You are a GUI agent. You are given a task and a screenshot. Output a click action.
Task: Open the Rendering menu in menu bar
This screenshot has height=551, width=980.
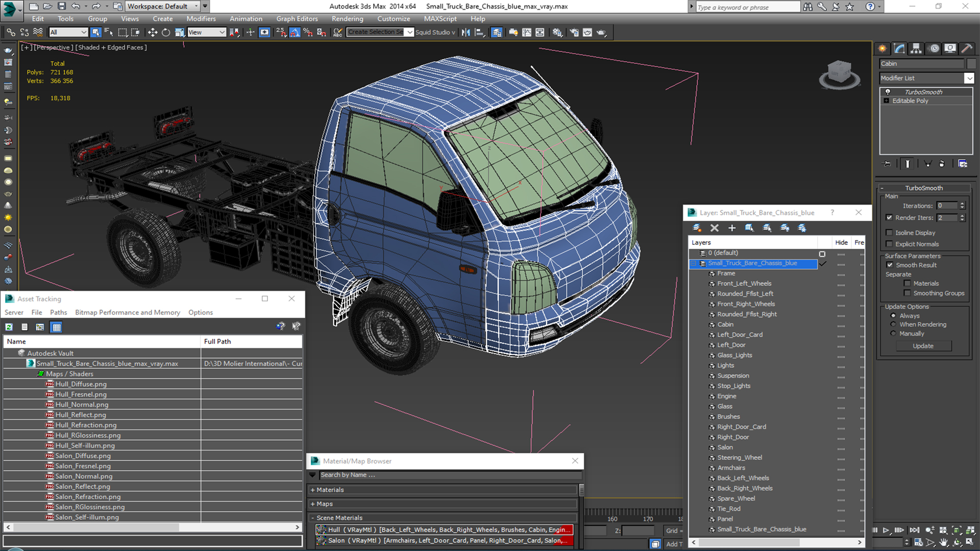347,18
